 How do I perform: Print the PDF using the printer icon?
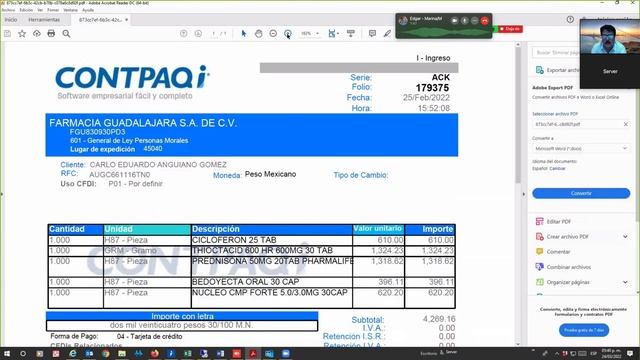point(51,33)
